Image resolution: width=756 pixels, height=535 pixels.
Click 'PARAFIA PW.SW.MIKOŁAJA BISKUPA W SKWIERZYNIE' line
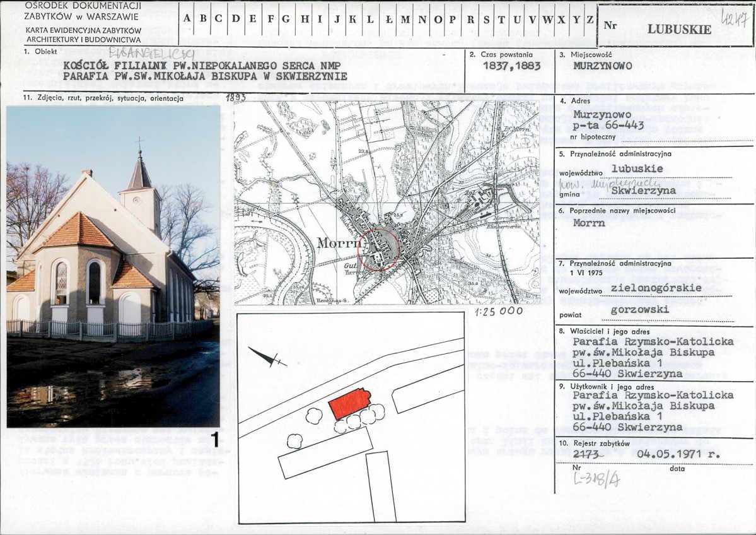pyautogui.click(x=206, y=76)
